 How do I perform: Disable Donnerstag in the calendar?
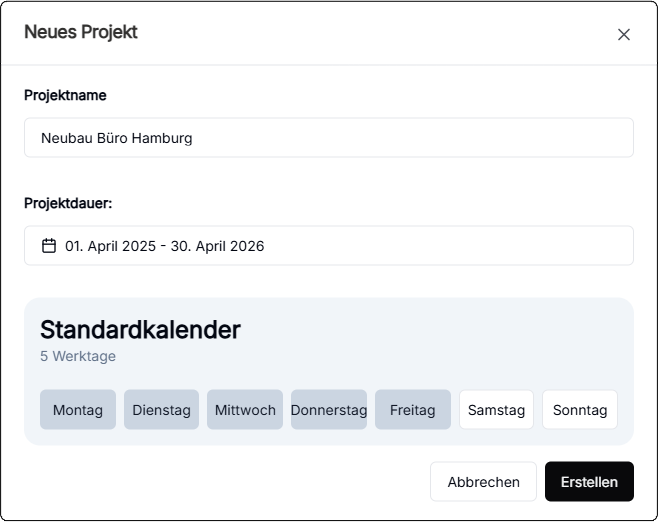(x=329, y=410)
